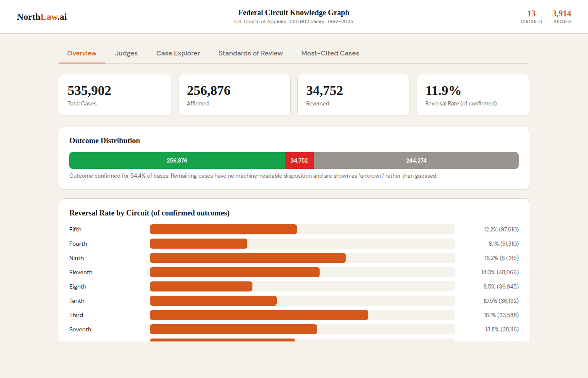Click the Federal Circuit Knowledge Graph title
Screen dimensions: 588x378
point(294,13)
